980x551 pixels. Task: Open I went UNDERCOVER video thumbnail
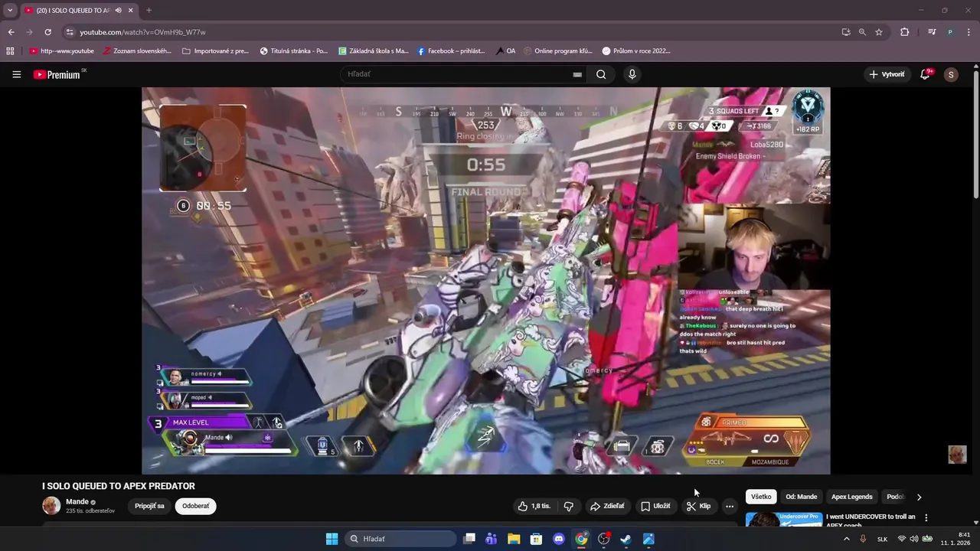(x=784, y=520)
